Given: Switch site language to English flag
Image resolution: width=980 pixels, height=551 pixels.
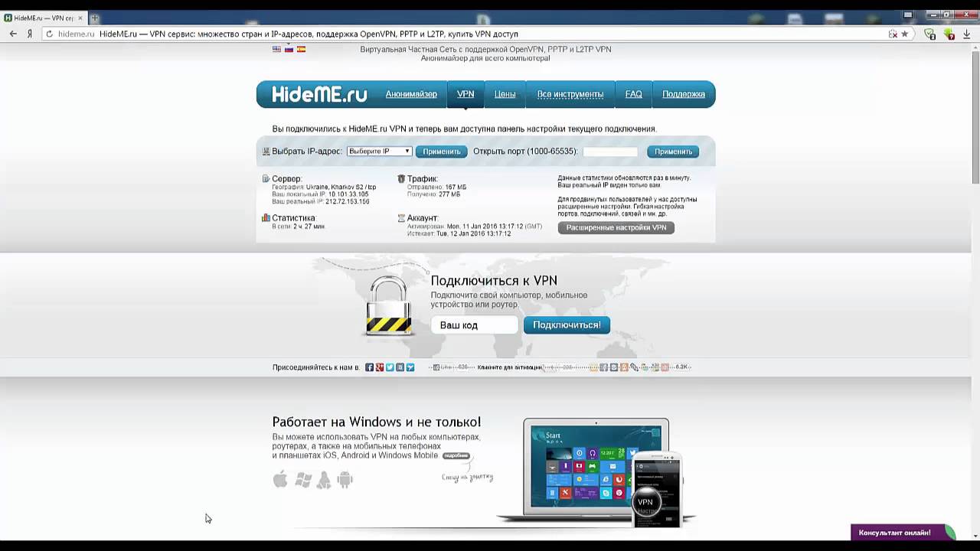Looking at the screenshot, I should click(x=276, y=49).
